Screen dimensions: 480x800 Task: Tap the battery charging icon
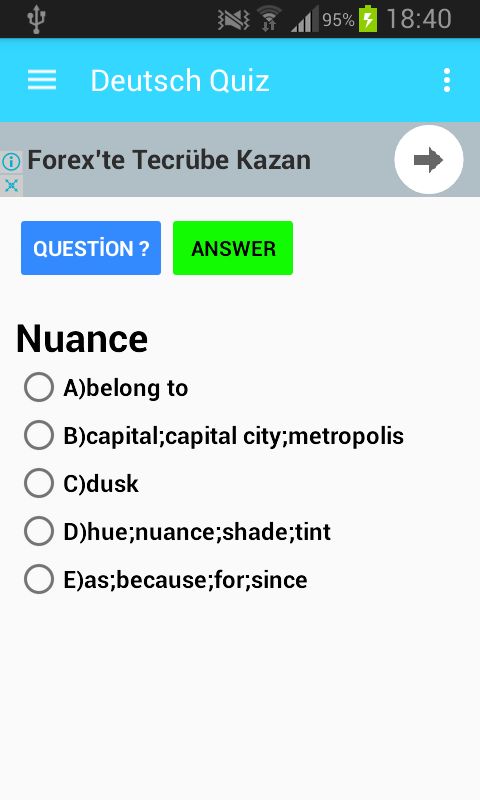(368, 19)
